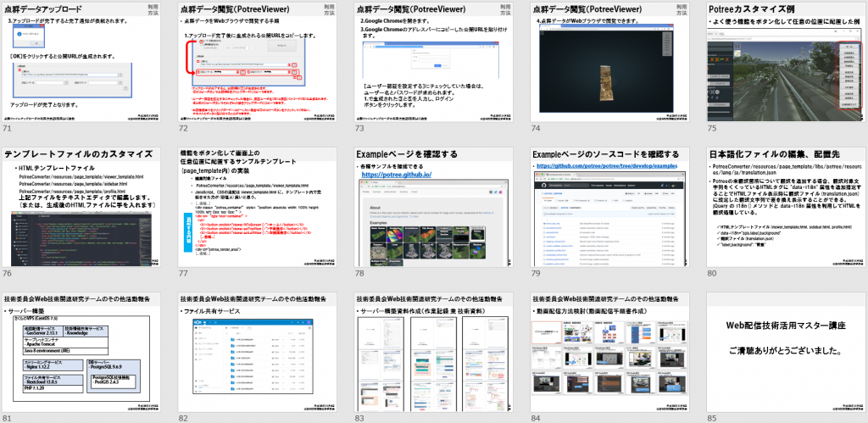Click the slide number label 75
This screenshot has width=868, height=423.
712,128
